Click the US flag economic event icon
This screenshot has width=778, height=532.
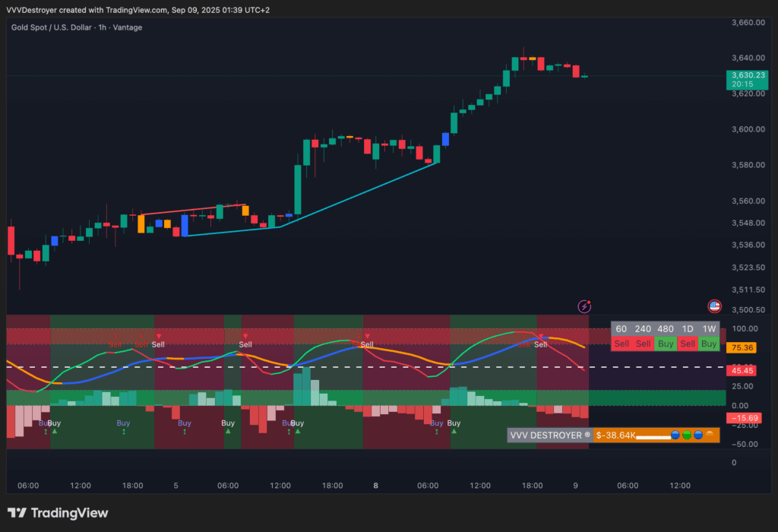[714, 306]
